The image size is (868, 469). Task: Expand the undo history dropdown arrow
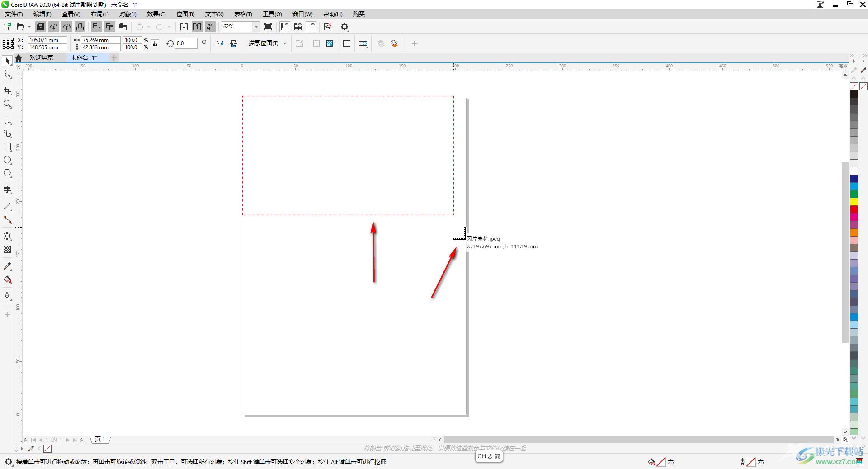coord(149,27)
